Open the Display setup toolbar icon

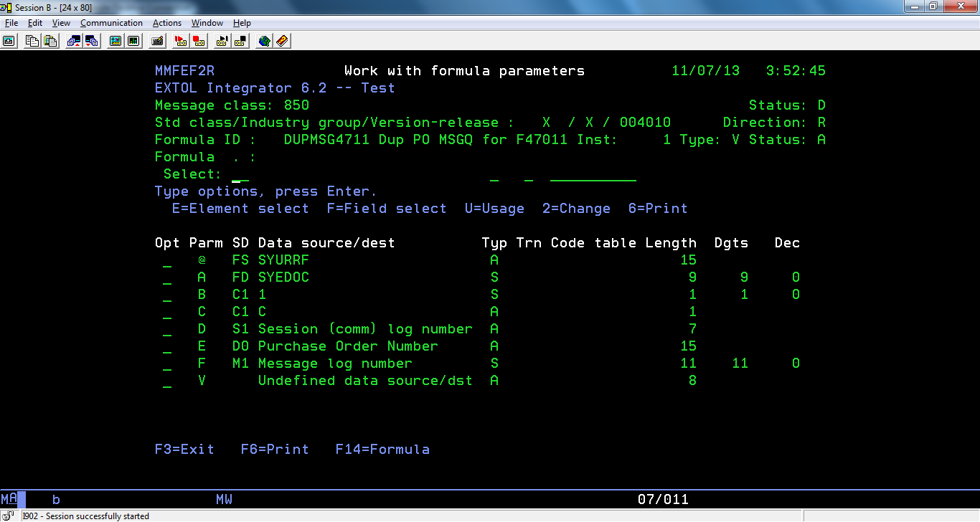(x=116, y=41)
